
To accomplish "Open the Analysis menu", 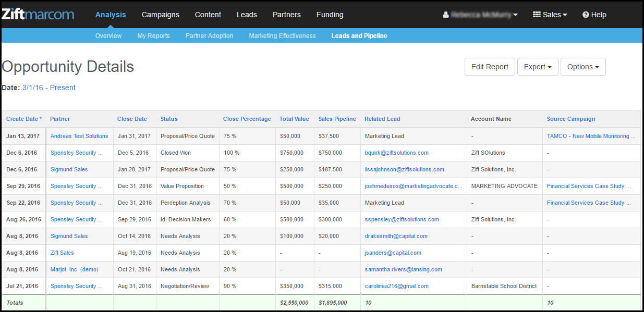I will (x=111, y=15).
